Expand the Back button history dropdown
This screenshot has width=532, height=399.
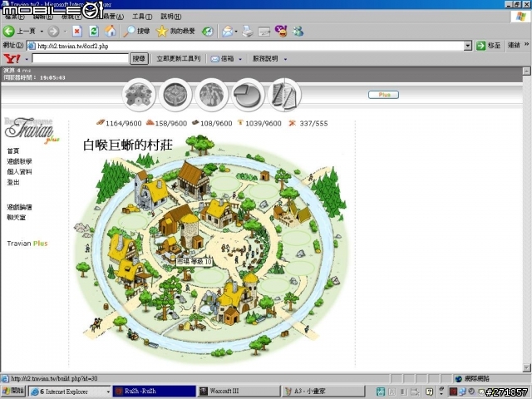pyautogui.click(x=42, y=32)
